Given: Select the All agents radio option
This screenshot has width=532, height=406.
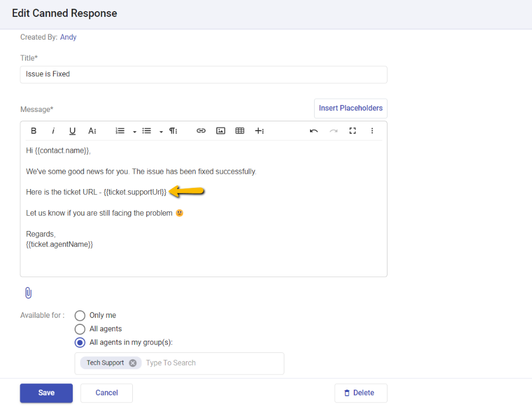Looking at the screenshot, I should [80, 329].
